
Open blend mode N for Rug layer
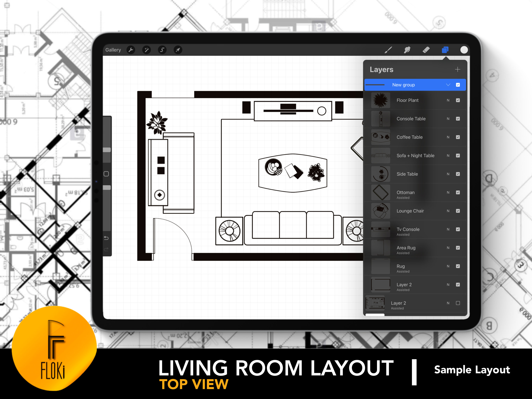[448, 266]
